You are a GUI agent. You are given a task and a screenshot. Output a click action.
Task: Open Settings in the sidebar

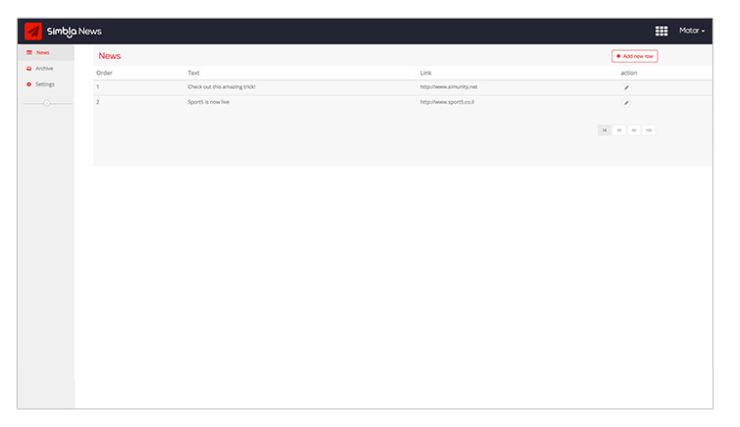click(46, 84)
